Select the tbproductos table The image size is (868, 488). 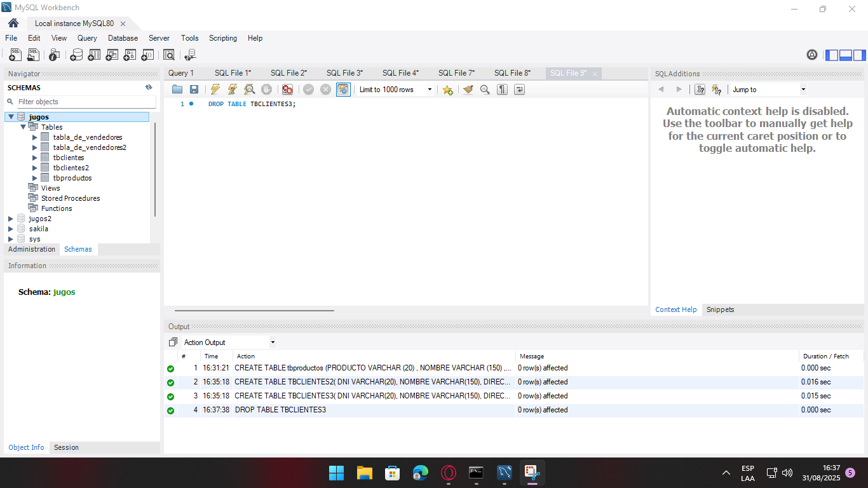(72, 178)
